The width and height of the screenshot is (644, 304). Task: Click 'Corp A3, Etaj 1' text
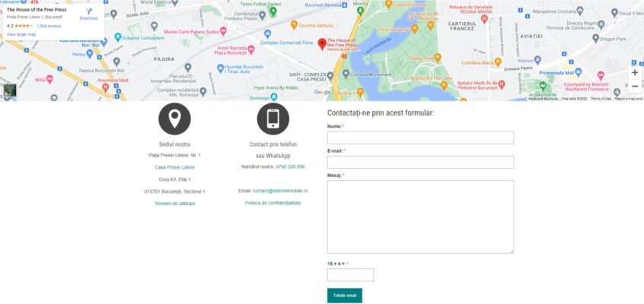point(174,179)
